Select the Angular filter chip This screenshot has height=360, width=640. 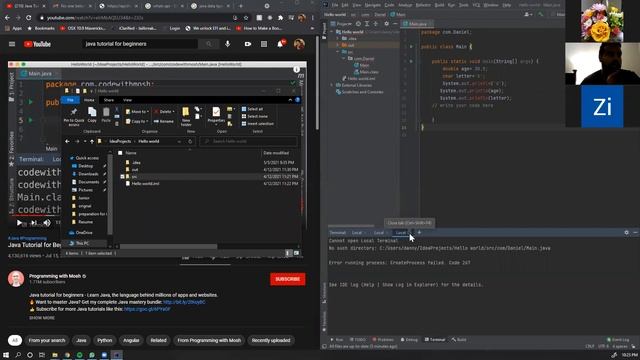131,340
